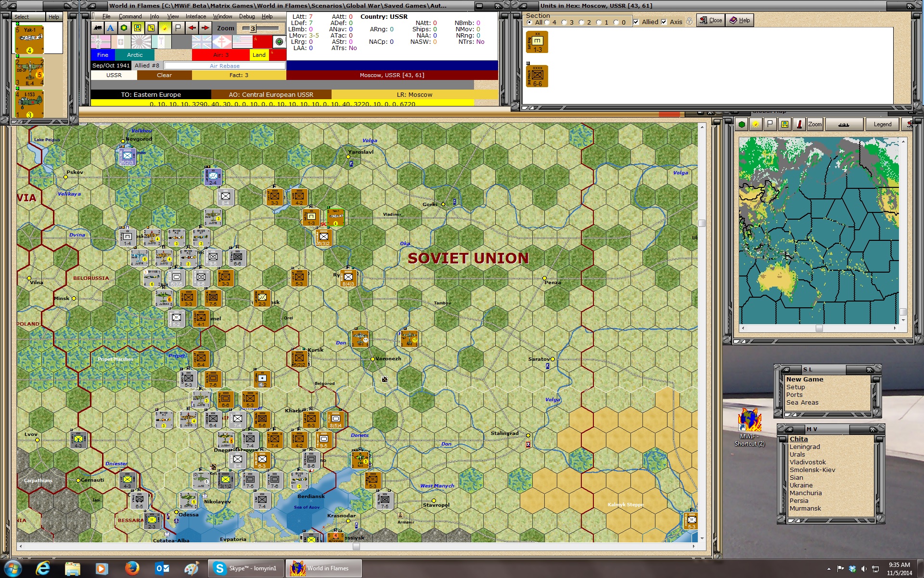Open the Command menu
This screenshot has height=578, width=924.
[x=130, y=16]
